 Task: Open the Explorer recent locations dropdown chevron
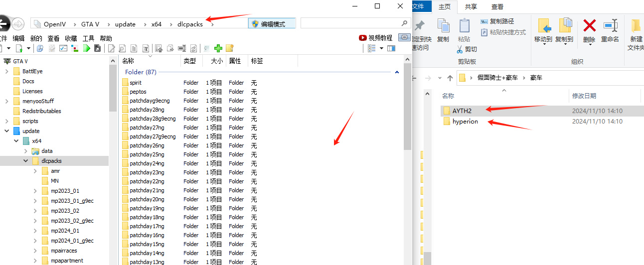pos(440,78)
